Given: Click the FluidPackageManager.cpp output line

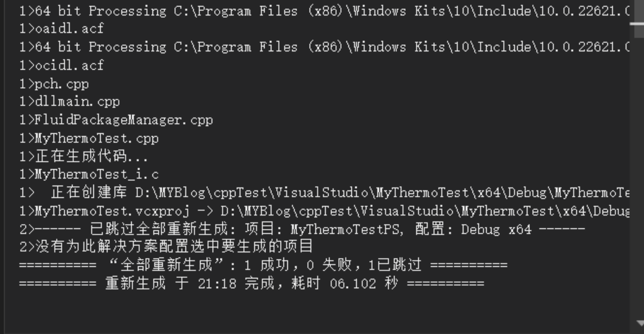Looking at the screenshot, I should (x=116, y=120).
